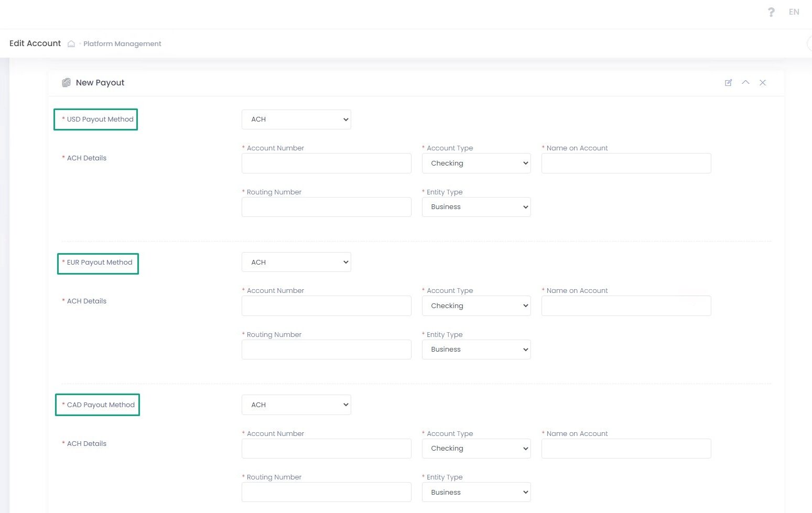The height and width of the screenshot is (513, 812).
Task: Go to home via breadcrumb house icon
Action: click(71, 44)
